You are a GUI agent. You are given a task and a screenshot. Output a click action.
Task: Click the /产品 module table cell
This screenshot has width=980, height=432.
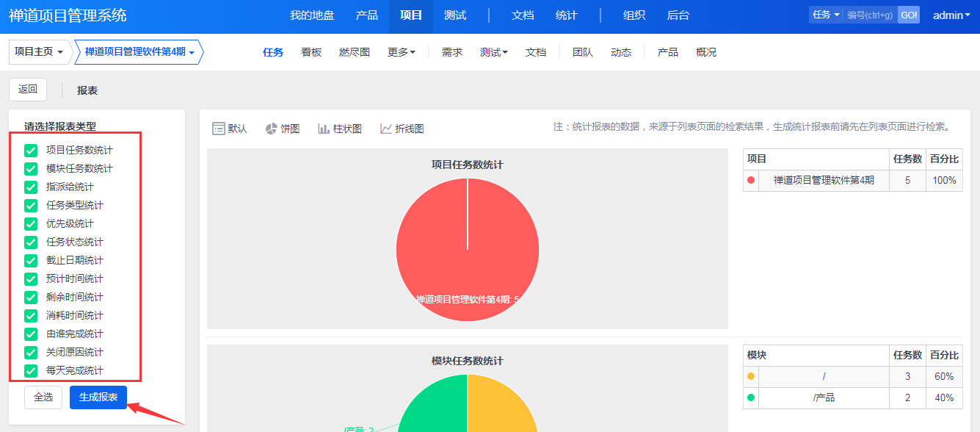point(824,397)
